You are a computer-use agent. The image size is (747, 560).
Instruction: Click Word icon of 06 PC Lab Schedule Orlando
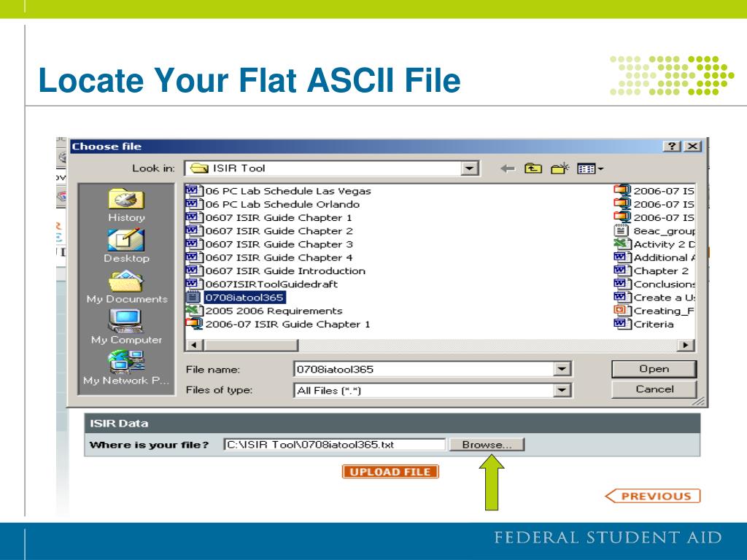click(x=193, y=204)
